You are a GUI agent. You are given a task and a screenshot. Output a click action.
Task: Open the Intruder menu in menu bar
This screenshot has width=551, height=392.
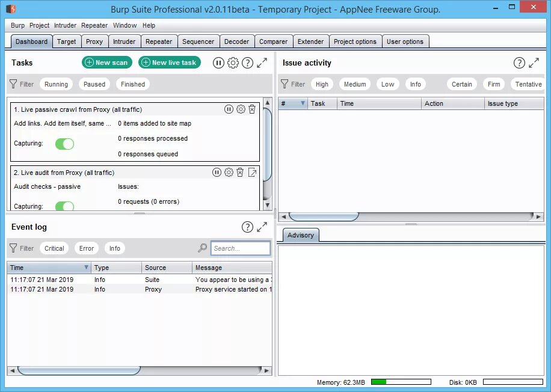[x=65, y=25]
